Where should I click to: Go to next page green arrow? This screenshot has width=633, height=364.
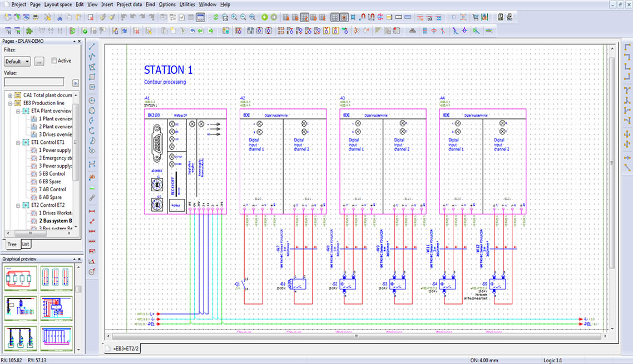click(x=274, y=17)
